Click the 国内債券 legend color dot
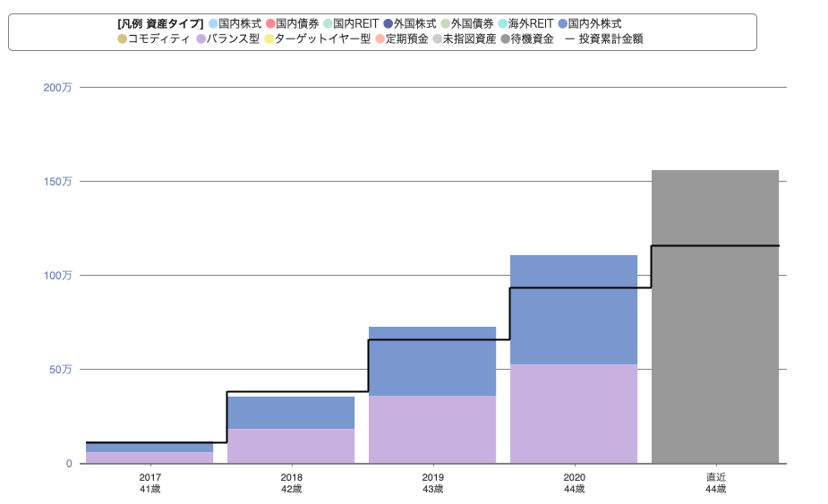Image resolution: width=828 pixels, height=504 pixels. 270,24
